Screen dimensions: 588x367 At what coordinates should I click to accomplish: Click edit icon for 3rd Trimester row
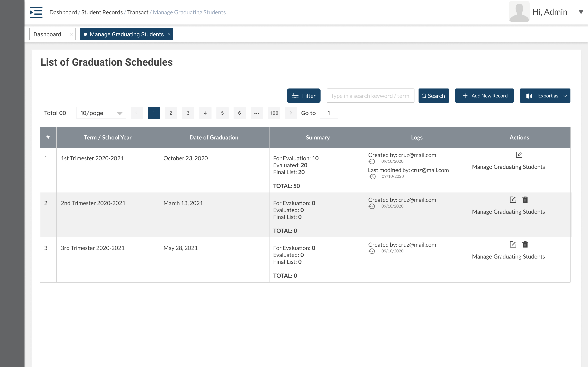pyautogui.click(x=513, y=244)
